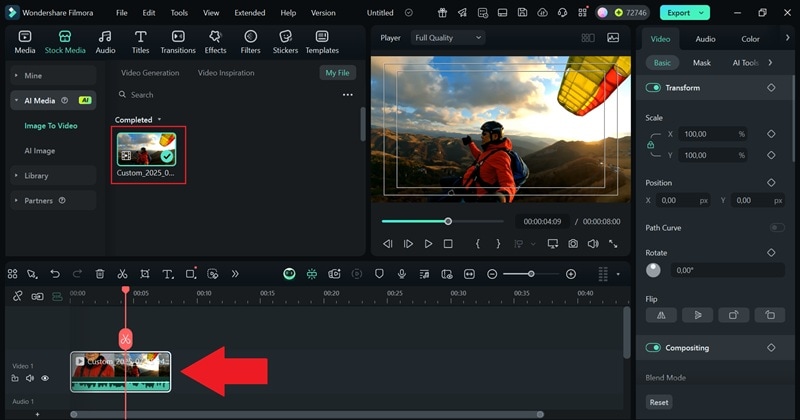Click the stop button in player

(448, 244)
